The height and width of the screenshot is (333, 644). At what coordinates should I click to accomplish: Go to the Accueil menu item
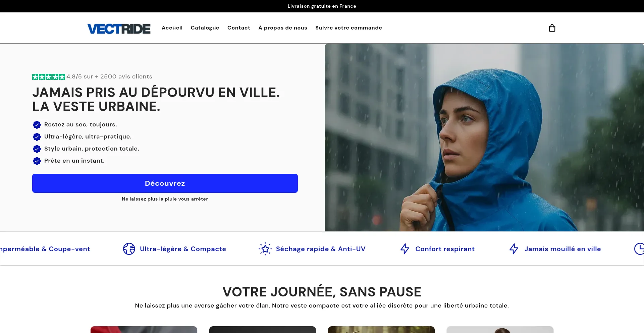[x=172, y=28]
